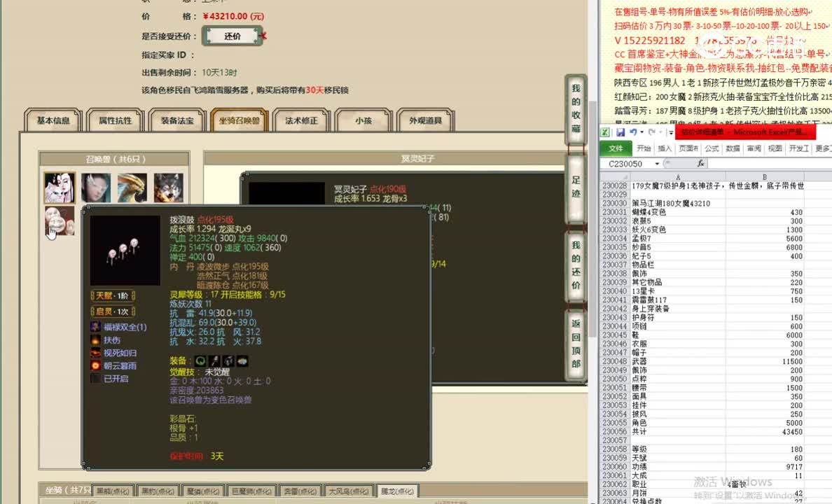
Task: Click the 天赋·1阶 label
Action: pos(113,295)
